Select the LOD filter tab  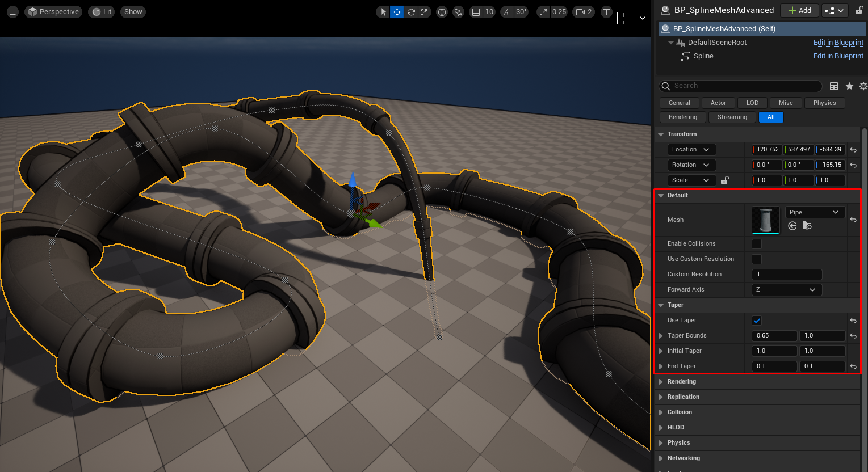pos(752,103)
